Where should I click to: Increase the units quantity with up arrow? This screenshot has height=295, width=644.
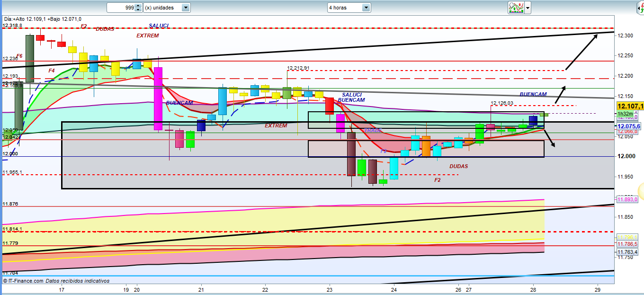click(138, 6)
